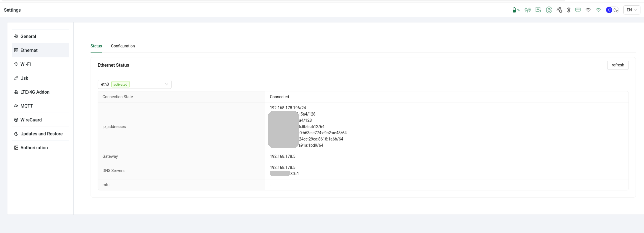Screen dimensions: 644x233
Task: Click the dark gray Wi-Fi icon
Action: (x=588, y=10)
